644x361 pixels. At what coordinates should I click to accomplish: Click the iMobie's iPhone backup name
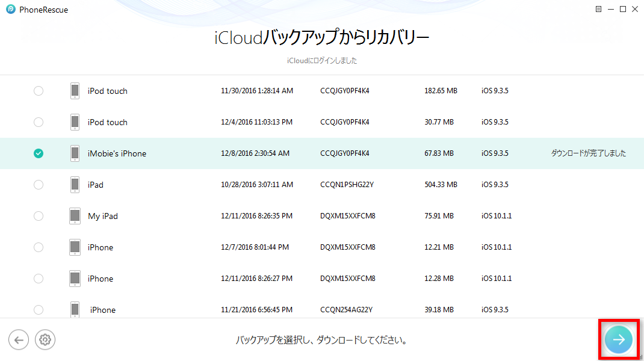coord(117,153)
